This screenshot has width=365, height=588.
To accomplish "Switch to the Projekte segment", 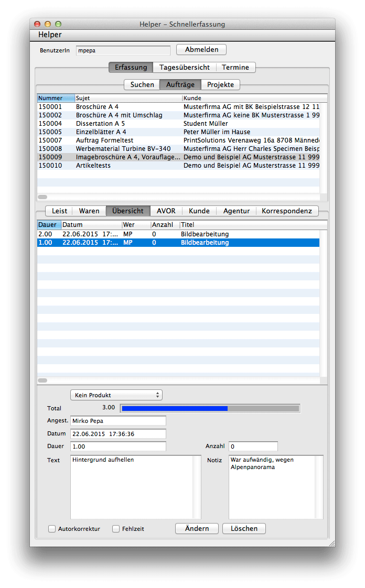I will coord(220,85).
